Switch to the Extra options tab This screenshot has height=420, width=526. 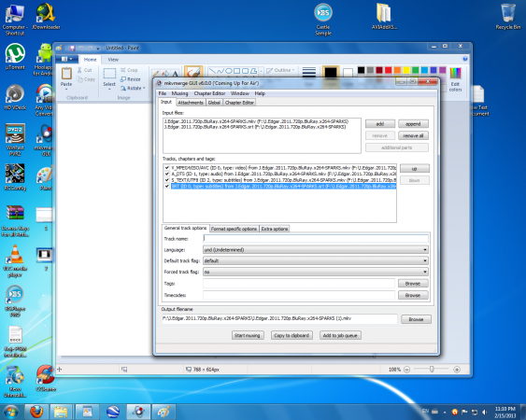275,229
